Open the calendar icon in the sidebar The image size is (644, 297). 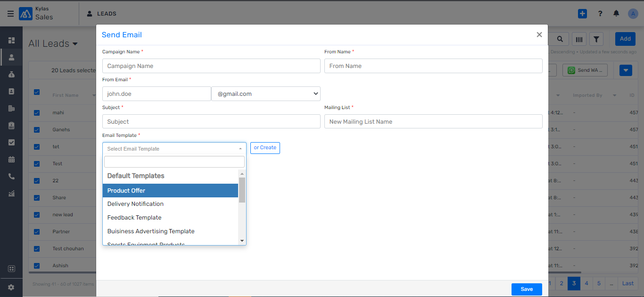(11, 160)
